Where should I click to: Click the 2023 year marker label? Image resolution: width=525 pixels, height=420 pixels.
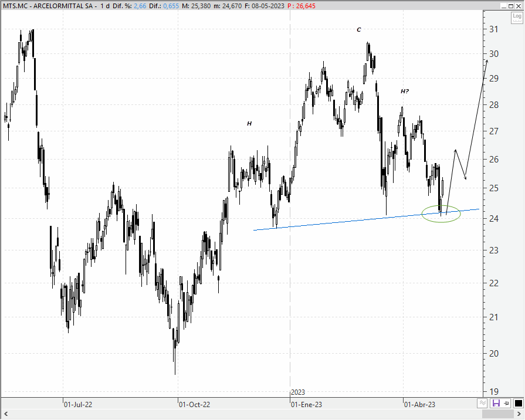click(298, 392)
